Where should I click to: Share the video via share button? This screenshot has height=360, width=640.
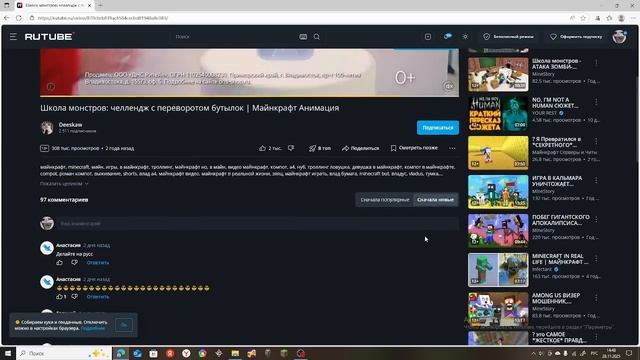click(x=360, y=148)
